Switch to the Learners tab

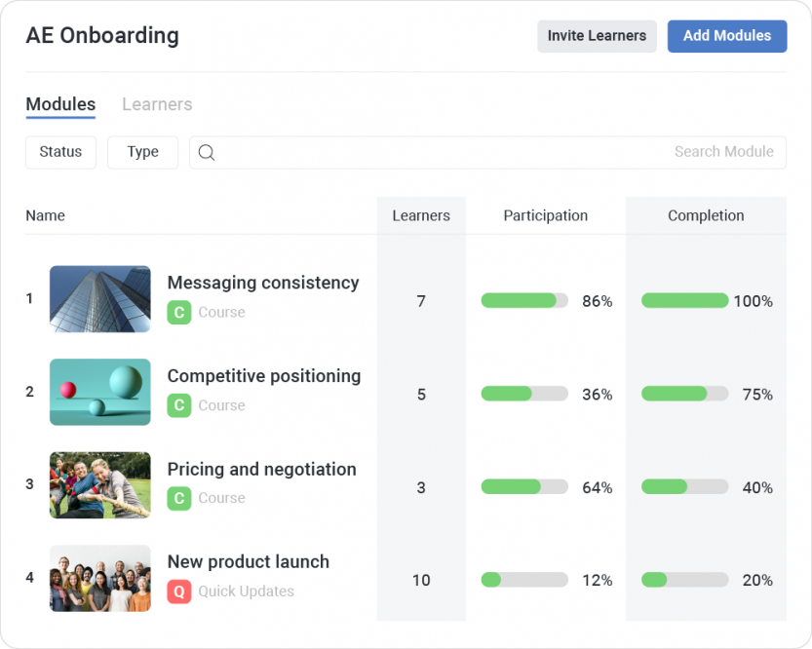pos(157,104)
